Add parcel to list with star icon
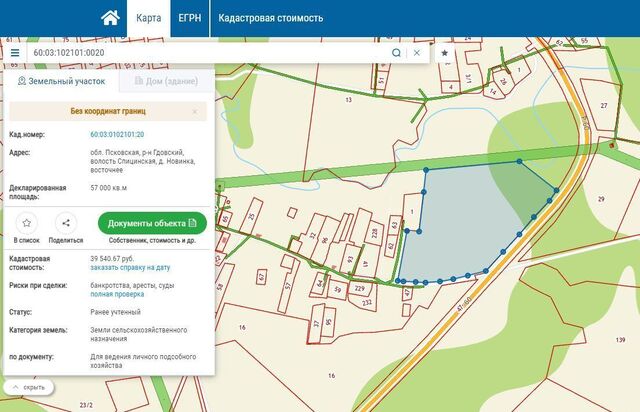 pos(27,223)
